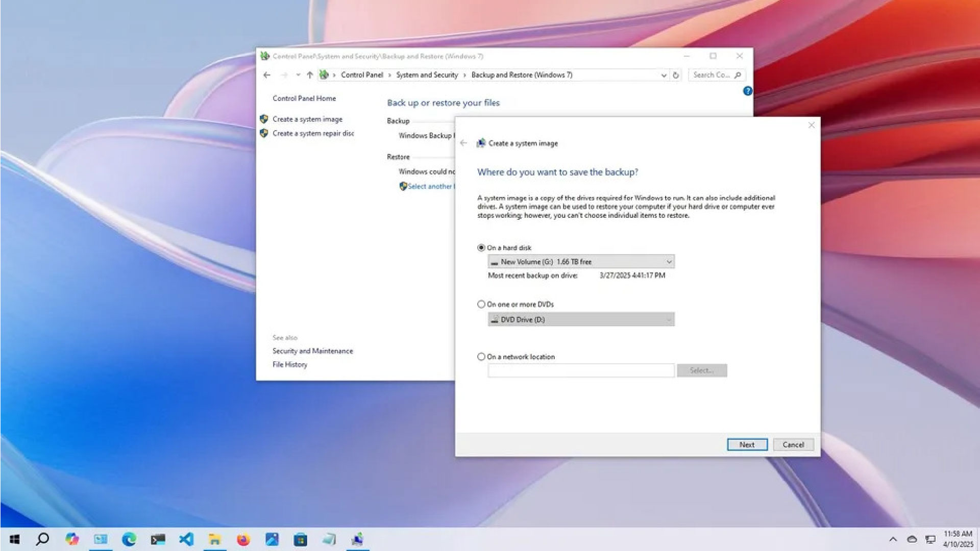980x551 pixels.
Task: Show hidden system tray icons chevron
Action: 893,539
